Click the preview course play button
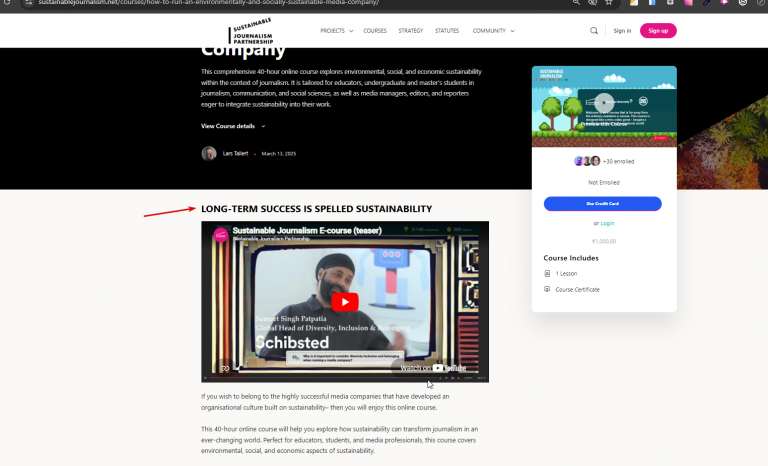Image resolution: width=768 pixels, height=466 pixels. point(604,103)
